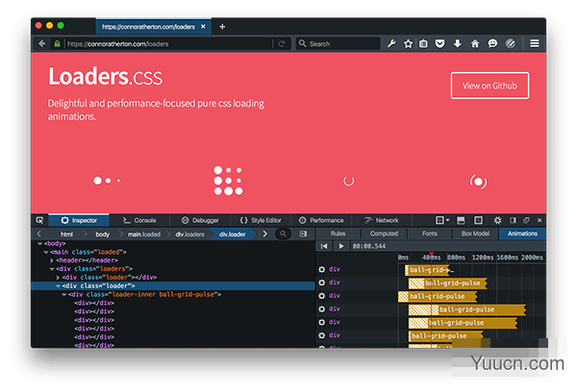This screenshot has height=392, width=577.
Task: Dock devtools to side of window
Action: coord(513,220)
